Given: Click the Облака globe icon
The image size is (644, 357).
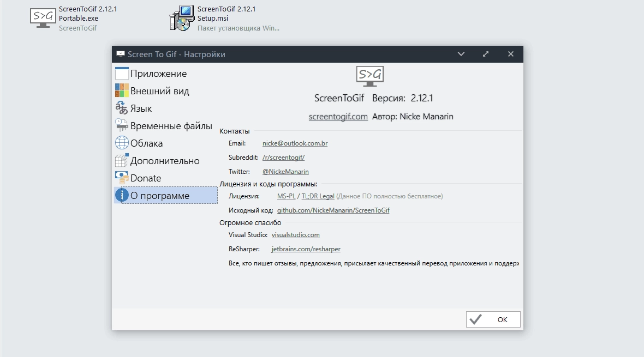Looking at the screenshot, I should (x=122, y=143).
